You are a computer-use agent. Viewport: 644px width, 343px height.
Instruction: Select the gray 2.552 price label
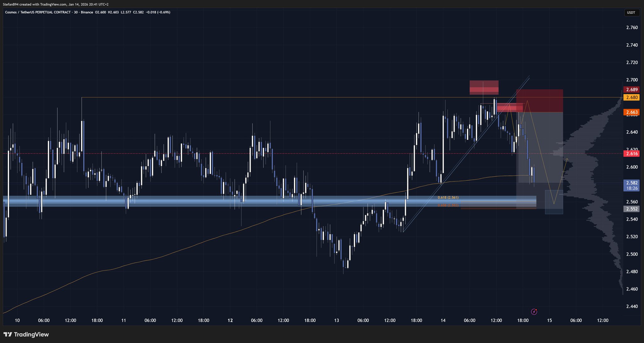coord(632,209)
